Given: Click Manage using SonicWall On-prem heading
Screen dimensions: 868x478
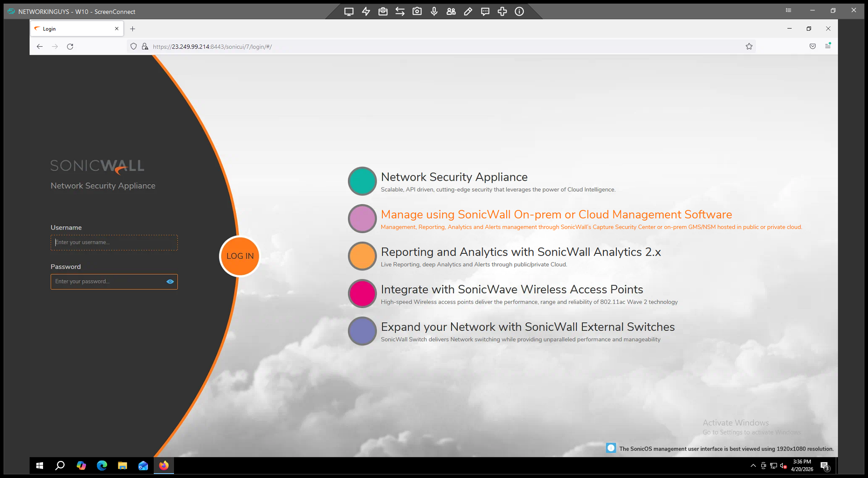Looking at the screenshot, I should [x=556, y=215].
